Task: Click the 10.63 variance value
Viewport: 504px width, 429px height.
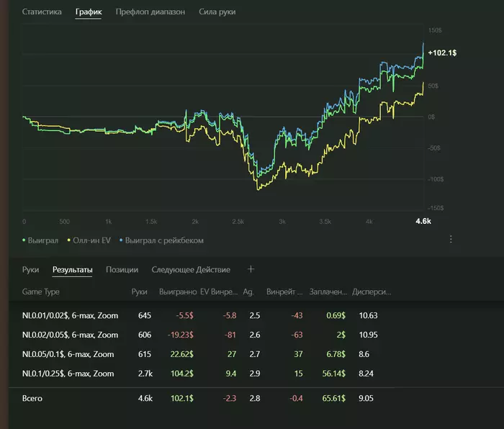Action: (368, 315)
